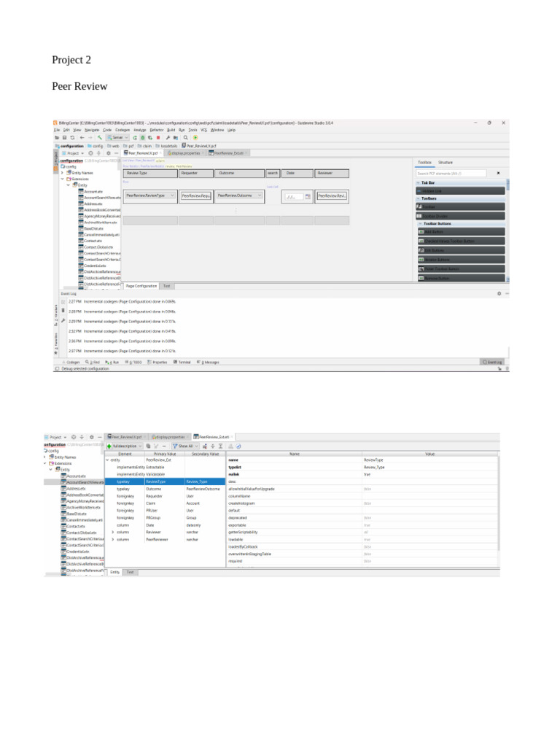
Task: Click locate target icon in upper Project panel
Action: tap(90, 153)
